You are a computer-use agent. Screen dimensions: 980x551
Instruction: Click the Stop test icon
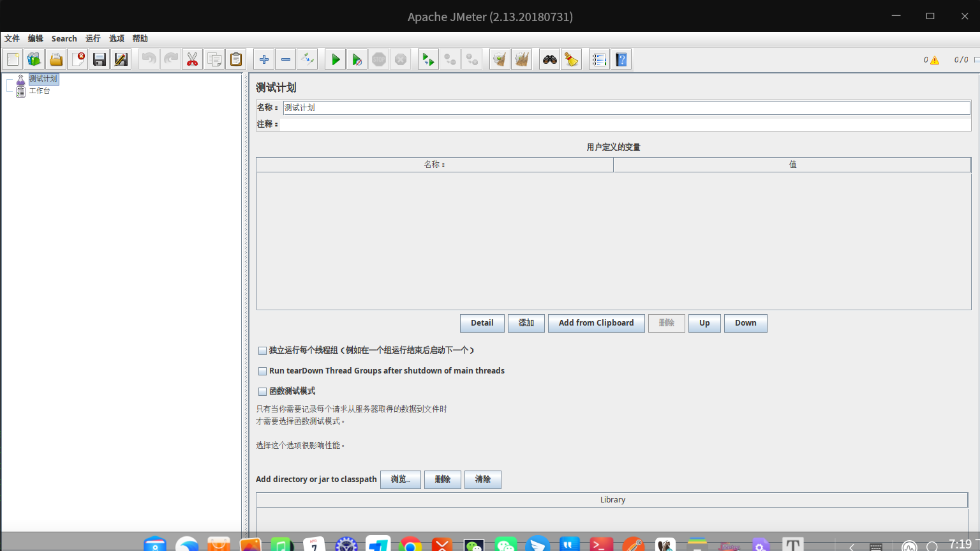(379, 59)
